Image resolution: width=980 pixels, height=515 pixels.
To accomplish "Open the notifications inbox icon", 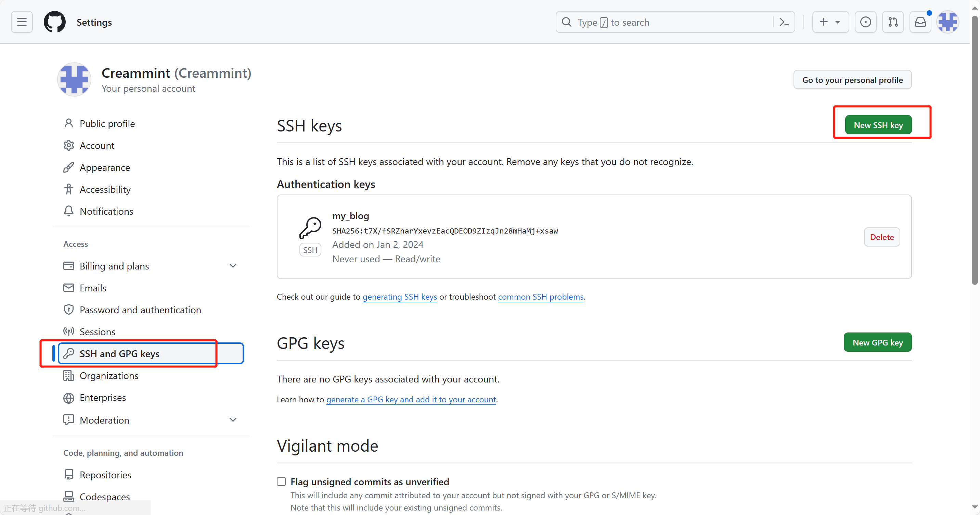I will pos(920,22).
